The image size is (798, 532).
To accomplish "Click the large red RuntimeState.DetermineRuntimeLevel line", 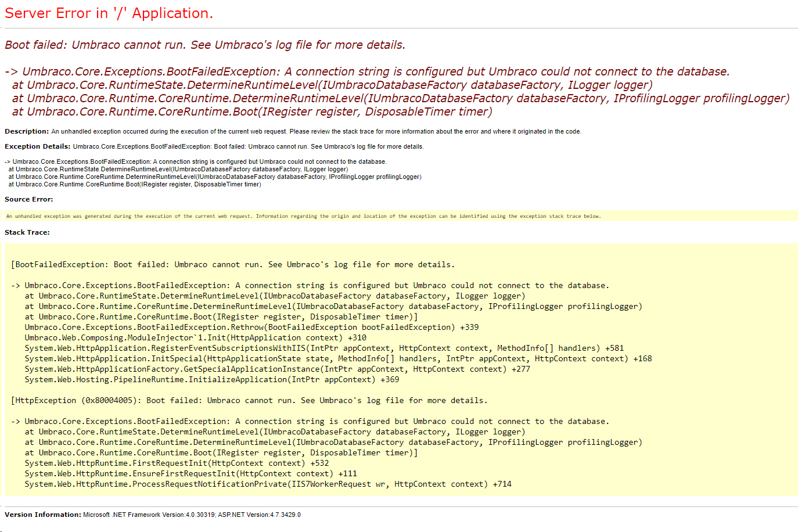I will click(332, 85).
